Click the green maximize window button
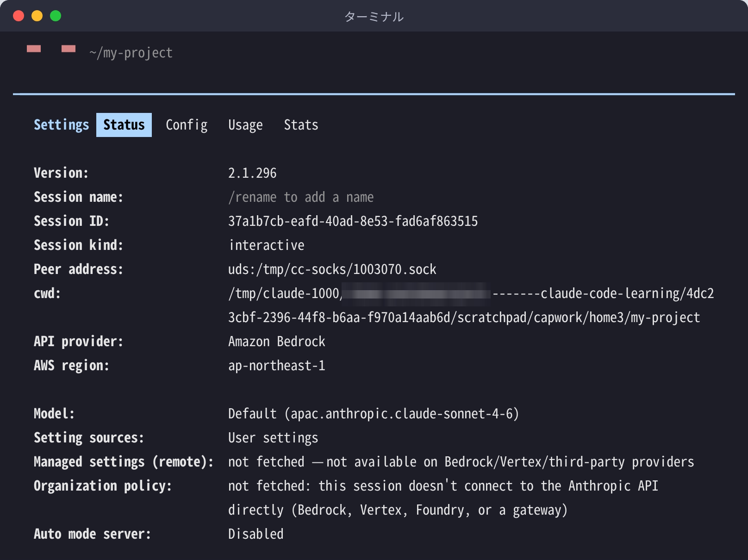The image size is (748, 560). (56, 16)
